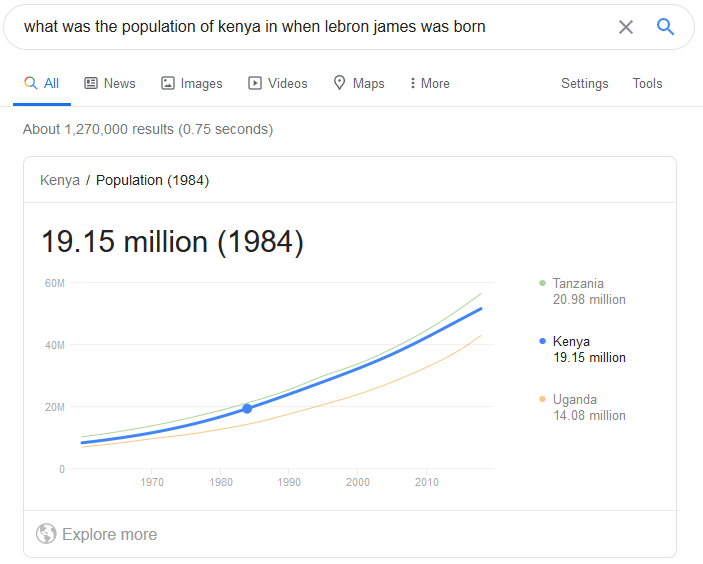The width and height of the screenshot is (703, 564).
Task: Click the Maps tab pin icon
Action: [339, 83]
